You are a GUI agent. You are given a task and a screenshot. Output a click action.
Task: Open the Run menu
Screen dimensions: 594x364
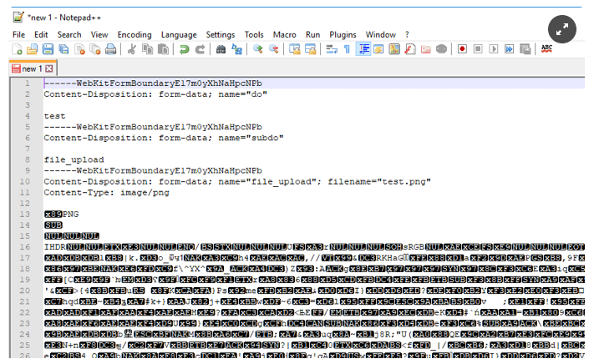click(313, 34)
